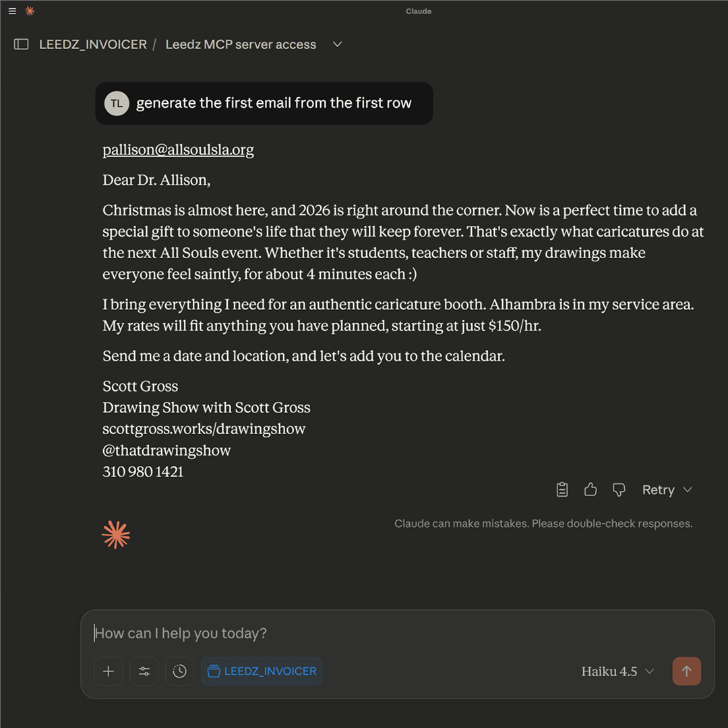
Task: Give the response a thumbs down
Action: pyautogui.click(x=619, y=490)
